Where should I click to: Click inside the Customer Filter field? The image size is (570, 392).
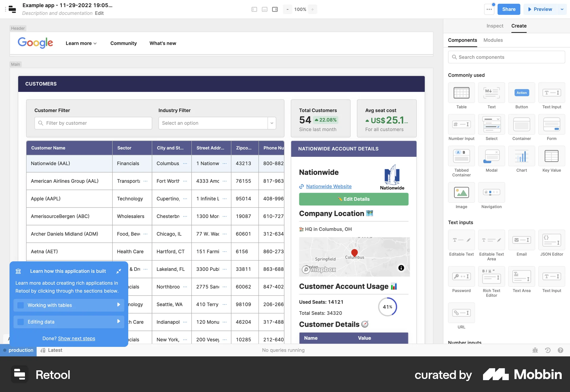click(x=93, y=123)
